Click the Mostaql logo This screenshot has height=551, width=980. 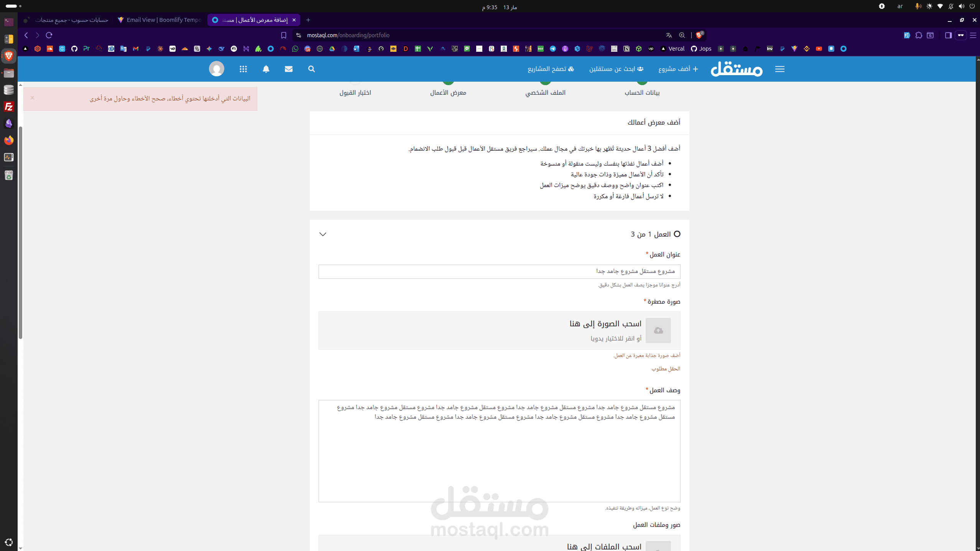click(737, 69)
